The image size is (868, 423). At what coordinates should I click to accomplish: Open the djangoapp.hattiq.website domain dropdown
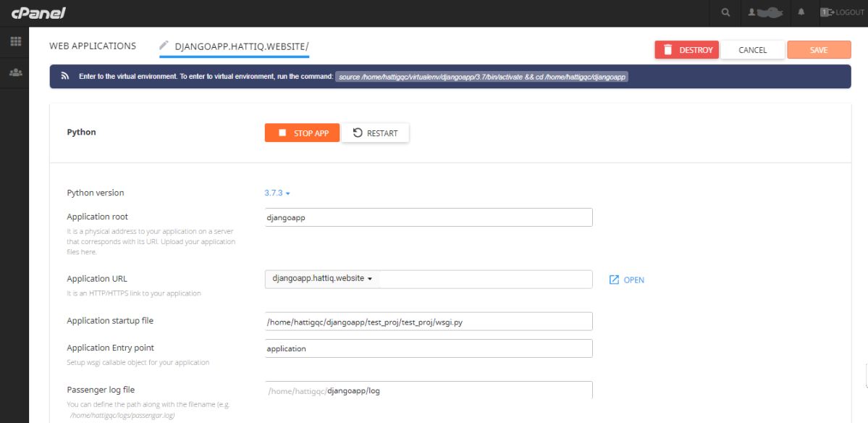(x=321, y=278)
